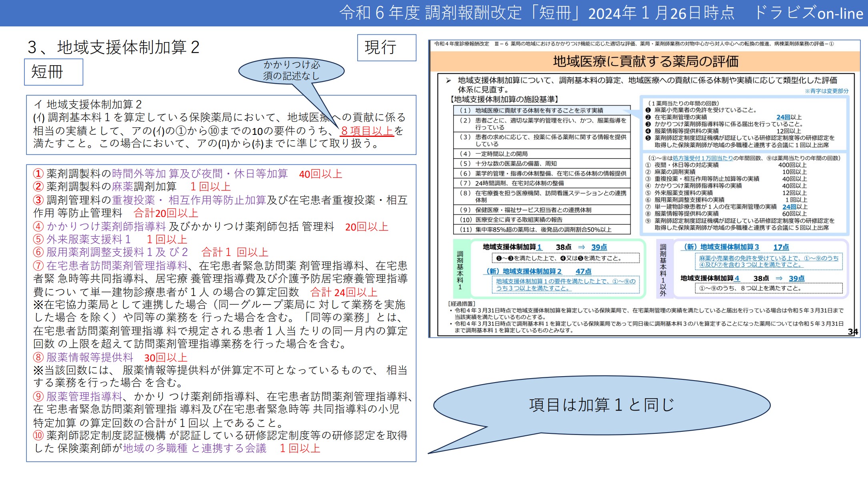
Task: Select the 短冊 tab
Action: click(54, 73)
